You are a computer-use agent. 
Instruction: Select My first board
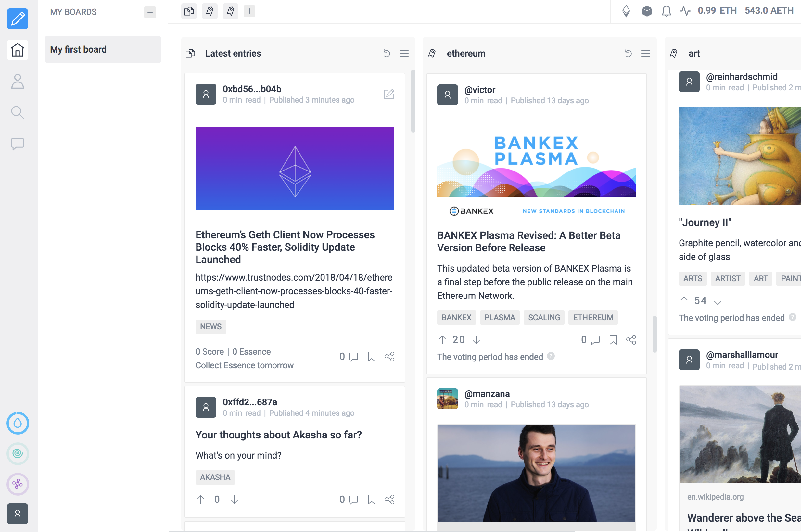tap(103, 49)
